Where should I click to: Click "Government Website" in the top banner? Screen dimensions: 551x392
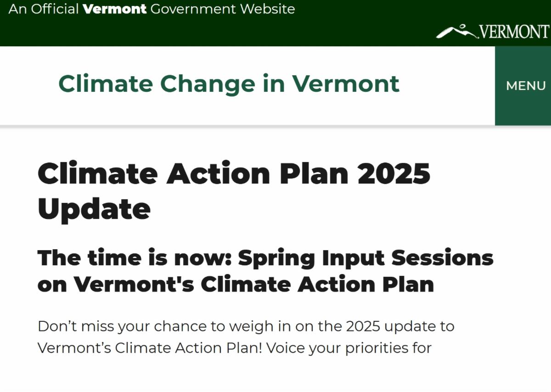(223, 9)
